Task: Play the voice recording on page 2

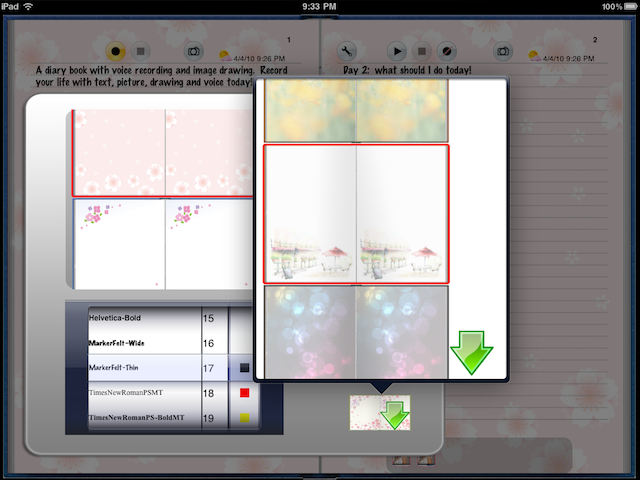Action: [x=397, y=51]
